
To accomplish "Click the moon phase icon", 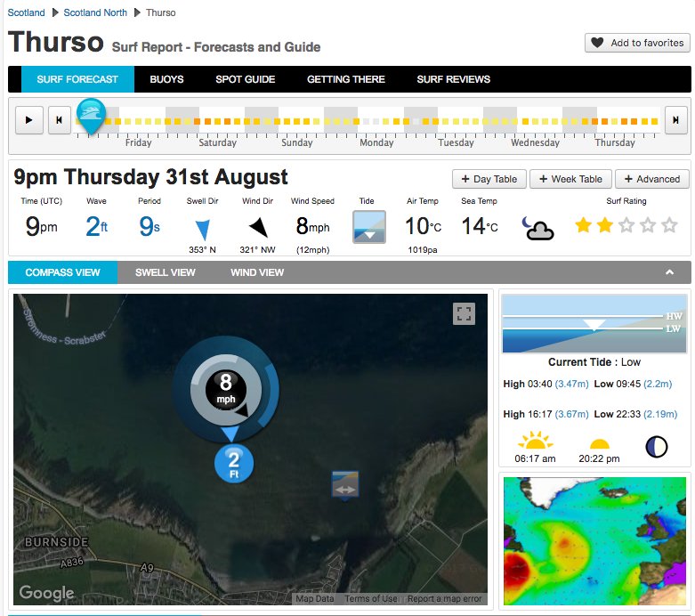I will point(657,446).
